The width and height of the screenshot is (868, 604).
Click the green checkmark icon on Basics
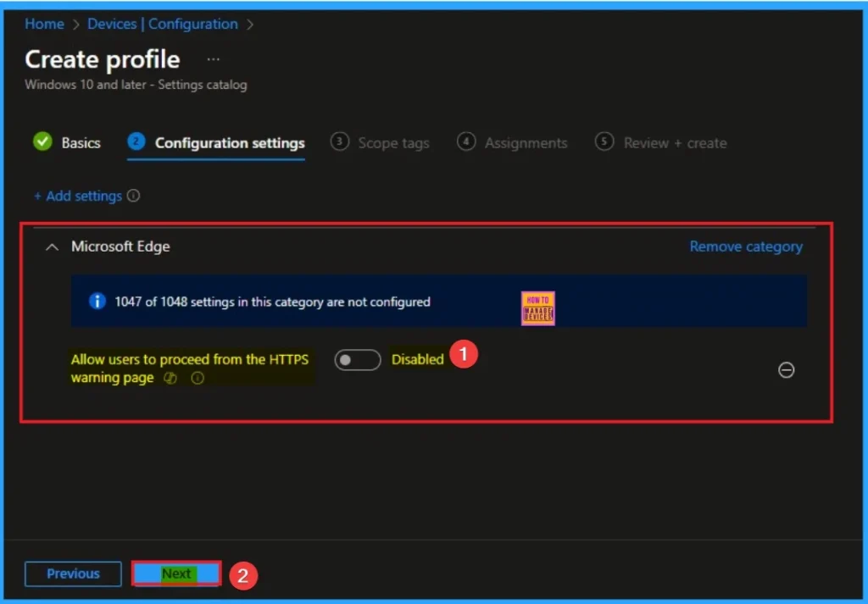click(x=42, y=141)
